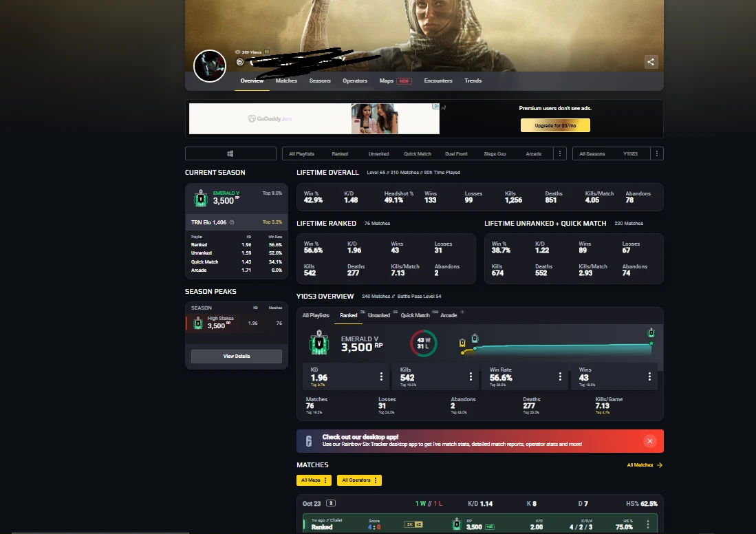Click the share icon on profile banner
The width and height of the screenshot is (756, 534).
coord(651,62)
